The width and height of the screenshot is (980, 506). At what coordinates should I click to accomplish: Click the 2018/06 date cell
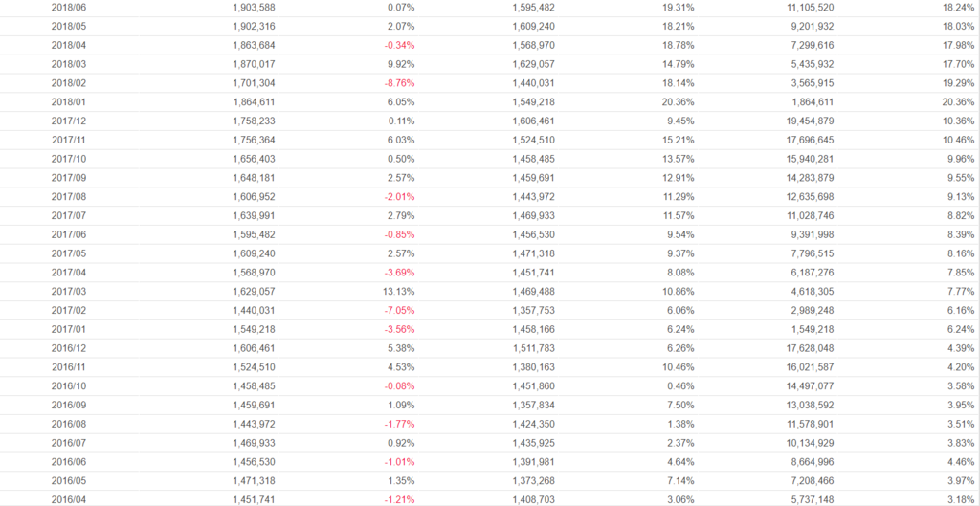click(68, 8)
